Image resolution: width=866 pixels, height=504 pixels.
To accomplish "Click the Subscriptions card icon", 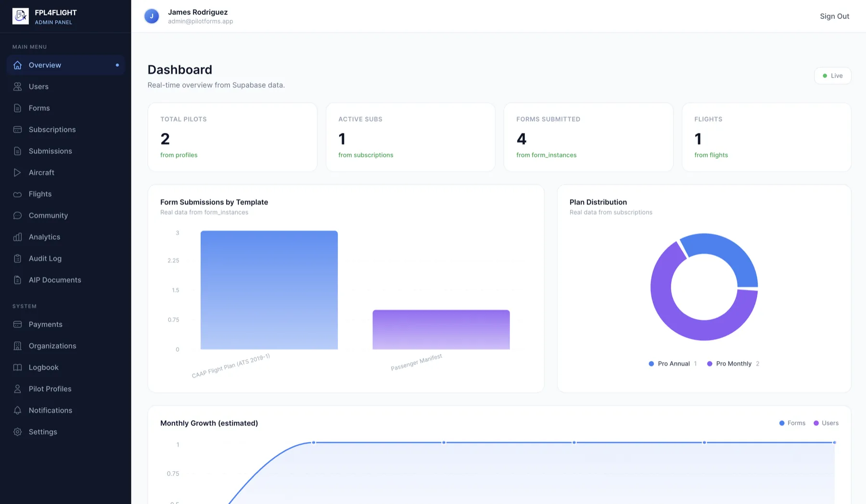I will (17, 129).
